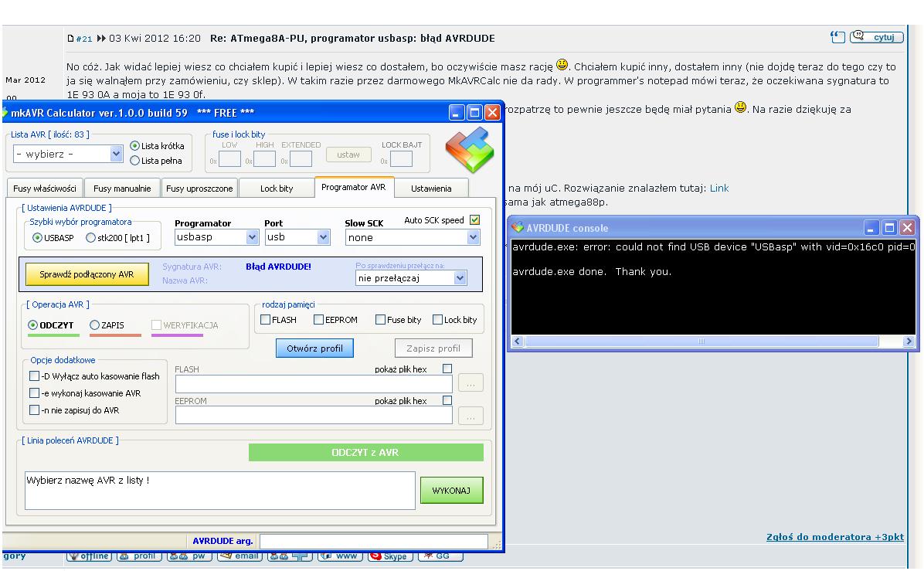Viewport: 924px width, 571px height.
Task: Click the AVRDUDE arg. input field
Action: [x=374, y=541]
